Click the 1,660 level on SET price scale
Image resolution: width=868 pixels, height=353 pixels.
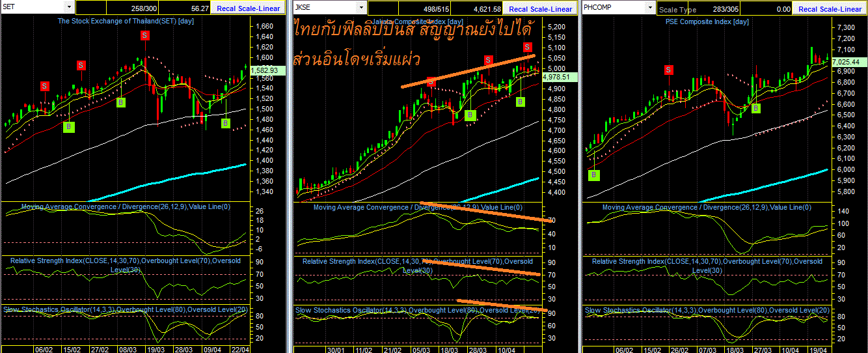tap(264, 26)
